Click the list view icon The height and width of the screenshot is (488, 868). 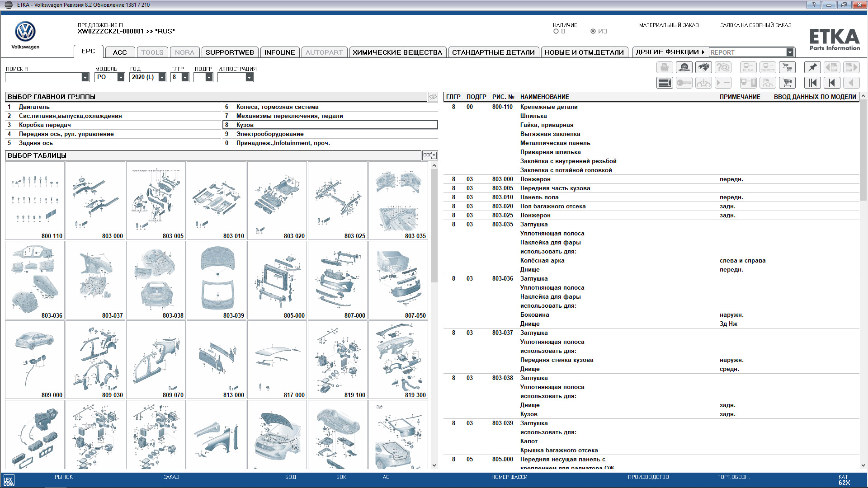[x=665, y=83]
